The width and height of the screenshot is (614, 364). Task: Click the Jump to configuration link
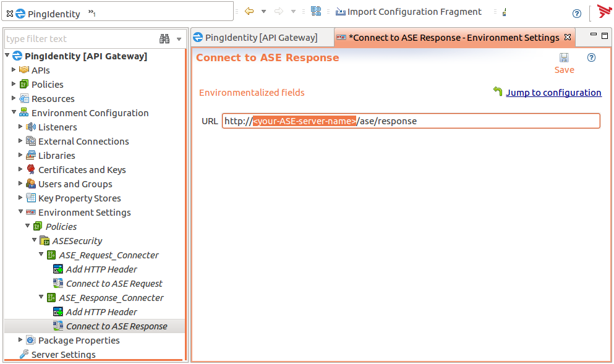click(553, 93)
